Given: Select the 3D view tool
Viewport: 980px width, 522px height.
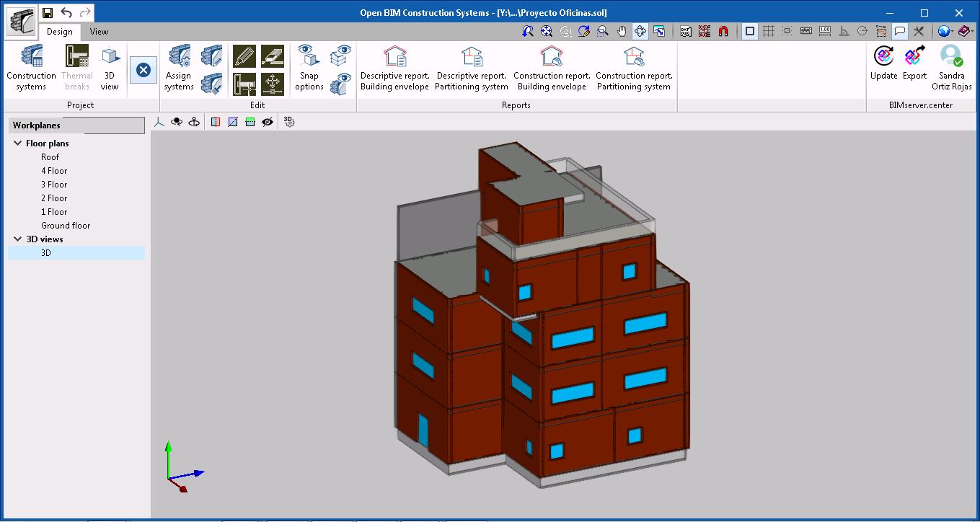Looking at the screenshot, I should point(110,66).
